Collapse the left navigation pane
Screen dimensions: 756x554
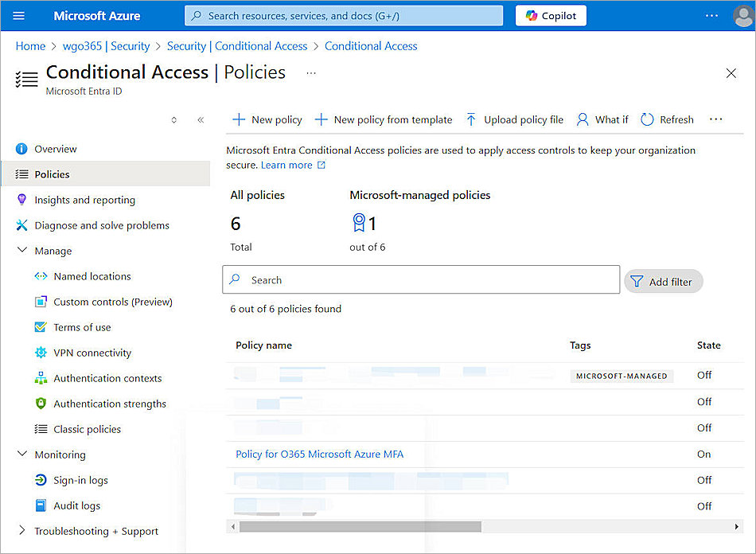(201, 119)
